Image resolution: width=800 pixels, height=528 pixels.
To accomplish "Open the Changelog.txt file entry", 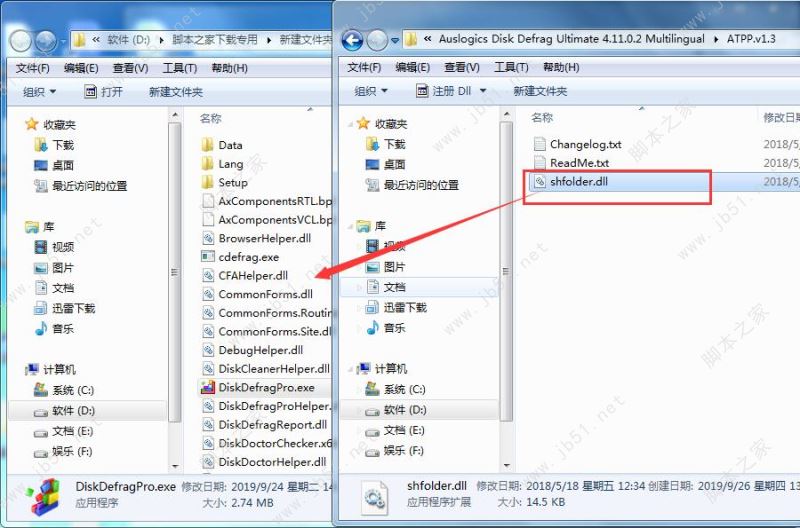I will (x=585, y=144).
